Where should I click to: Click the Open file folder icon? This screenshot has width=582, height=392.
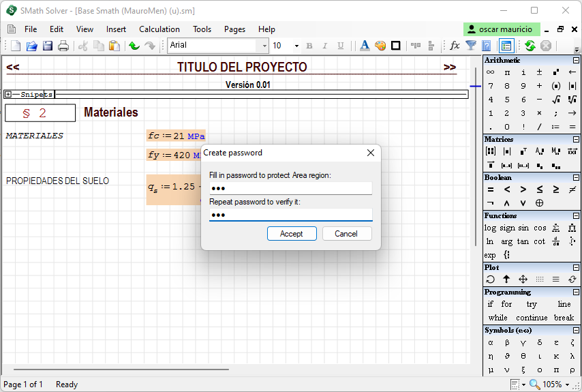pos(32,46)
